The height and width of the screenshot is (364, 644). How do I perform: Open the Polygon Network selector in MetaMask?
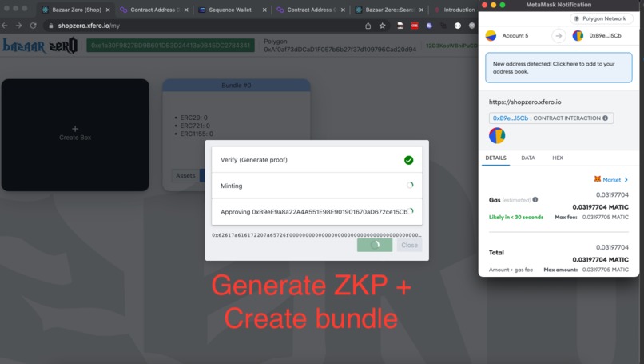click(601, 18)
